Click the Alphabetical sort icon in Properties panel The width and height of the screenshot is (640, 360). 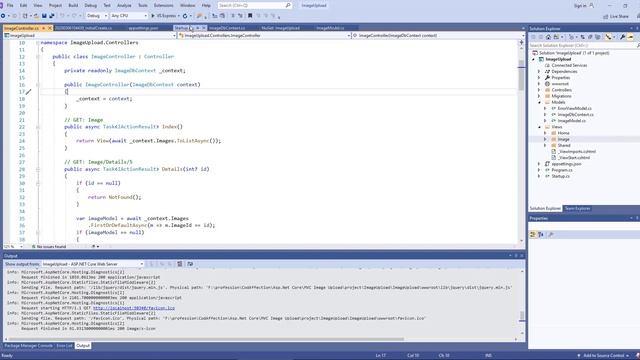point(541,234)
